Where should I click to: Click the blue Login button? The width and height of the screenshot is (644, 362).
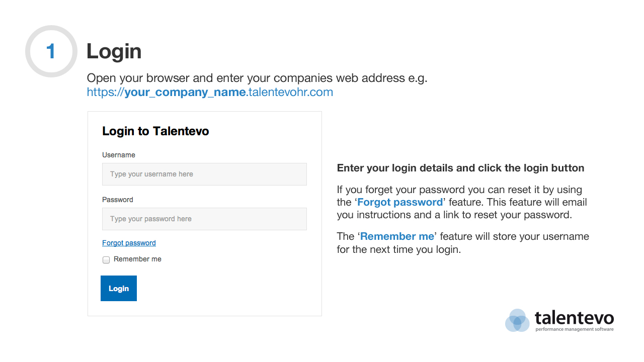pyautogui.click(x=119, y=288)
